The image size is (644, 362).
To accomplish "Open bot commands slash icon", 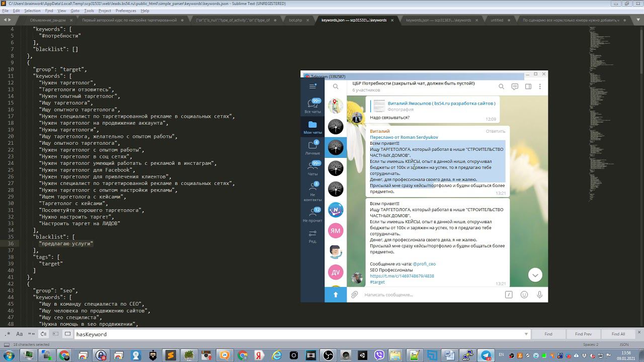I will point(509,295).
